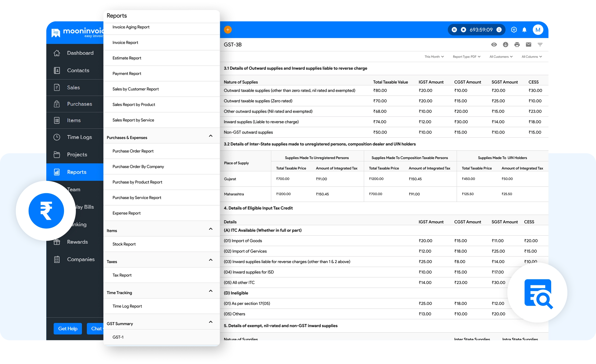Open timer info icon

(x=499, y=30)
